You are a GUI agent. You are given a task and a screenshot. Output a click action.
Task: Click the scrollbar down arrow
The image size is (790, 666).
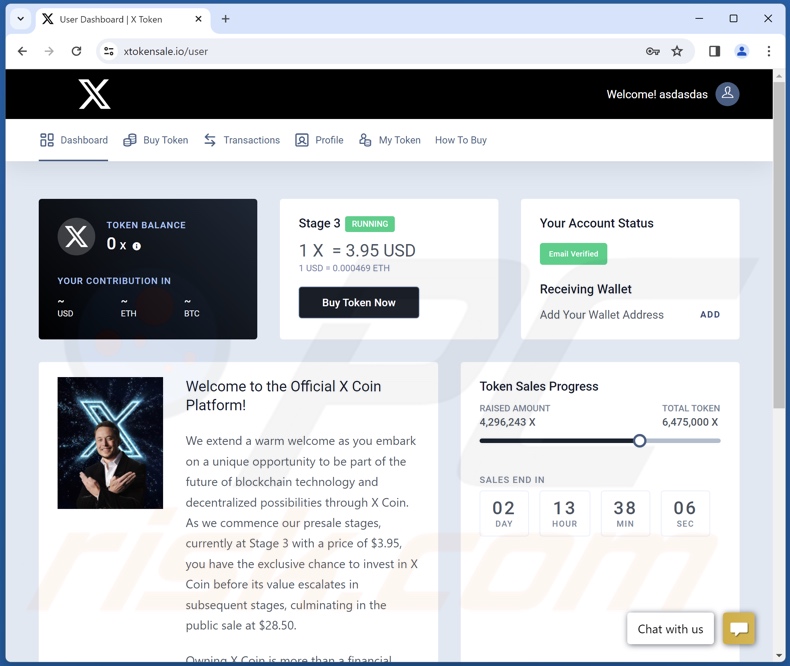pos(779,656)
